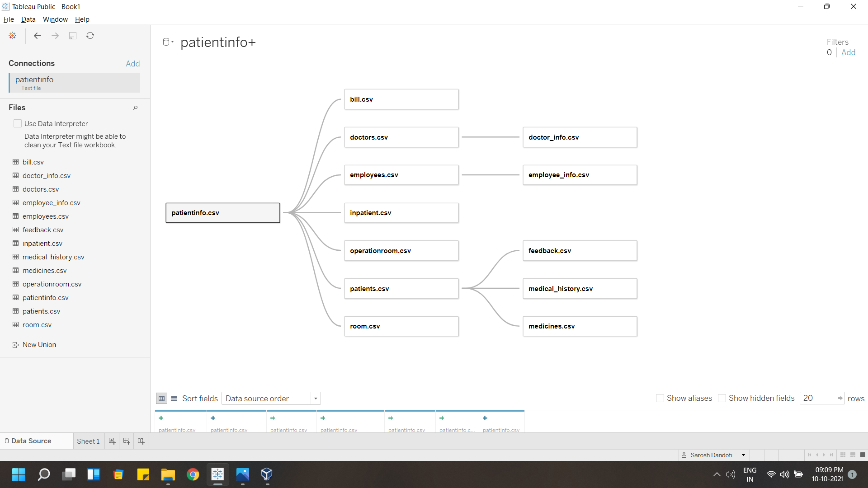The image size is (868, 488).
Task: Create a new worksheet
Action: 112,441
